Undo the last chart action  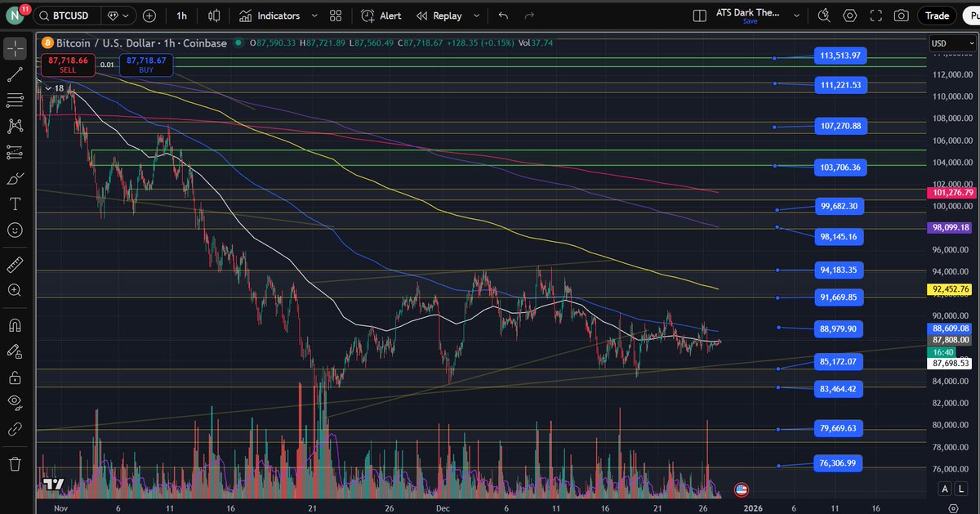tap(503, 16)
